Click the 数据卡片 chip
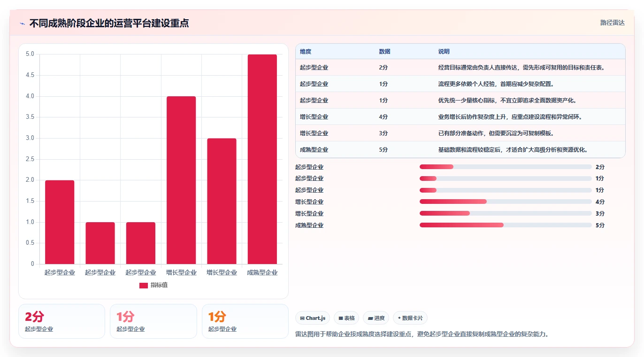The image size is (644, 357). (410, 318)
